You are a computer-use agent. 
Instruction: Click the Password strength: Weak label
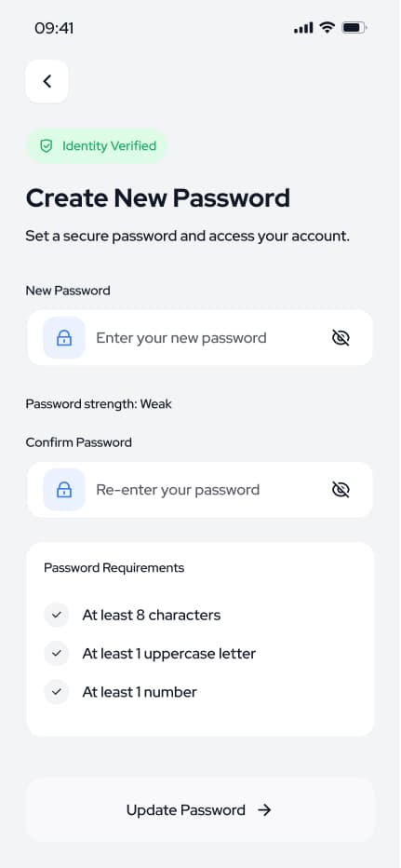[99, 404]
